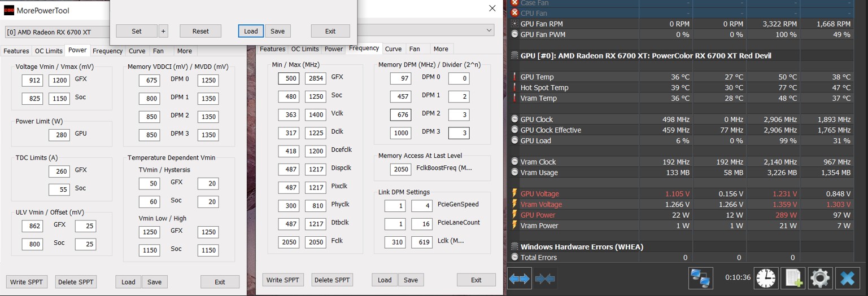Viewport: 868px width, 296px height.
Task: Open the More tab in Frequency window
Action: click(441, 49)
